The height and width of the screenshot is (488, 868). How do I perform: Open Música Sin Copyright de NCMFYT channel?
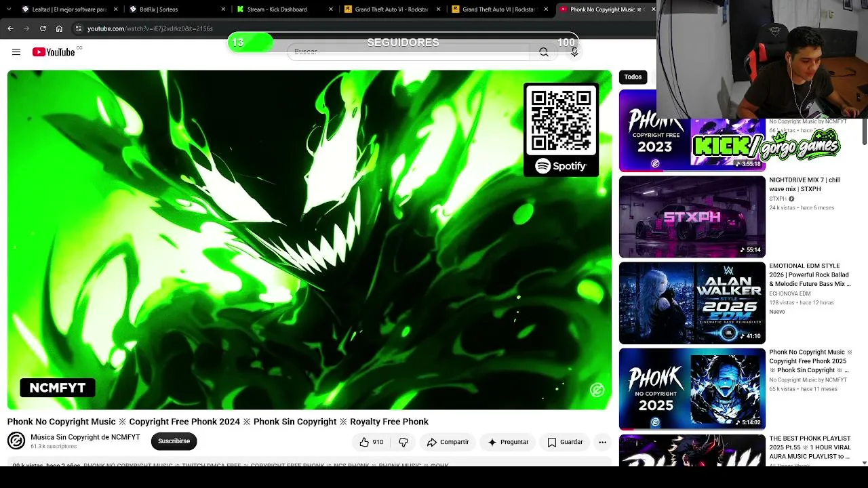click(85, 437)
